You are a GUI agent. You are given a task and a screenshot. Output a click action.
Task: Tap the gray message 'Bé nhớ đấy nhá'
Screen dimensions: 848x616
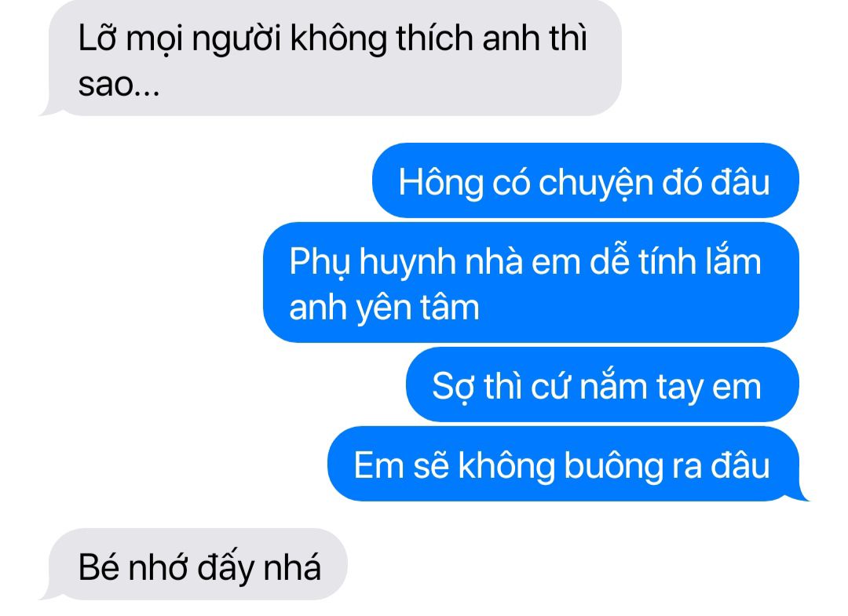coord(194,565)
